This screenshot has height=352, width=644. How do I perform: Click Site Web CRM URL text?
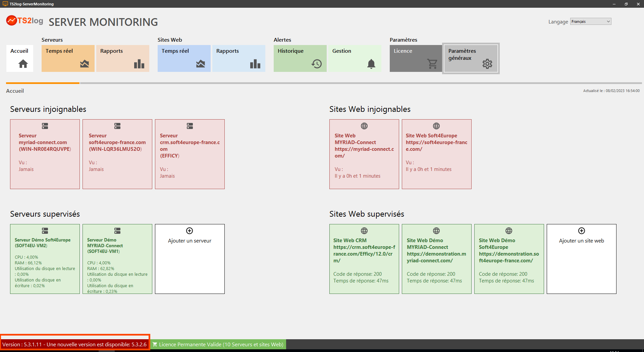click(364, 254)
